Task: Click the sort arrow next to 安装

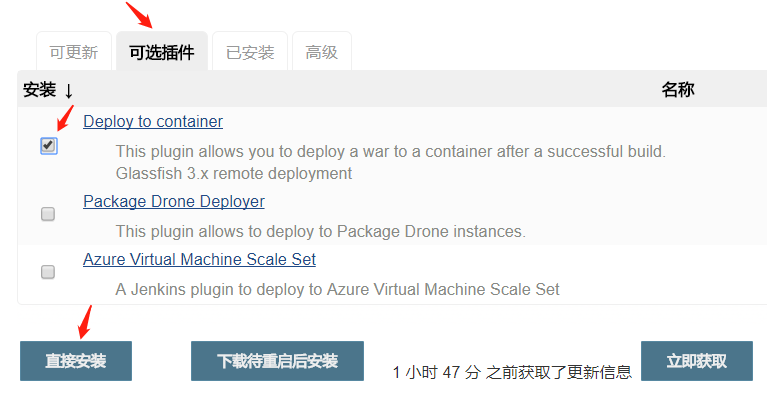Action: click(68, 90)
